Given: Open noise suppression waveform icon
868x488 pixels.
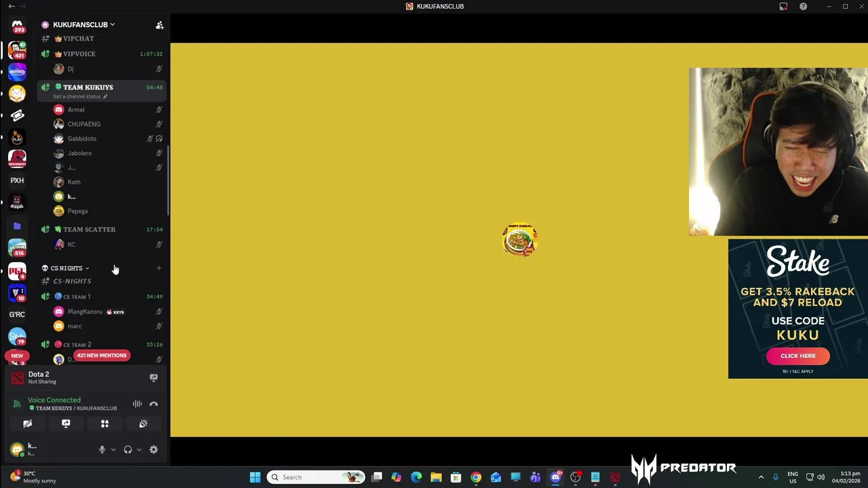Looking at the screenshot, I should pos(137,404).
